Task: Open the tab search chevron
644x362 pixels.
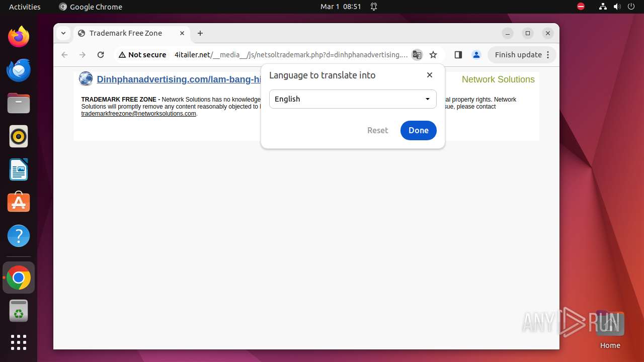Action: tap(63, 33)
